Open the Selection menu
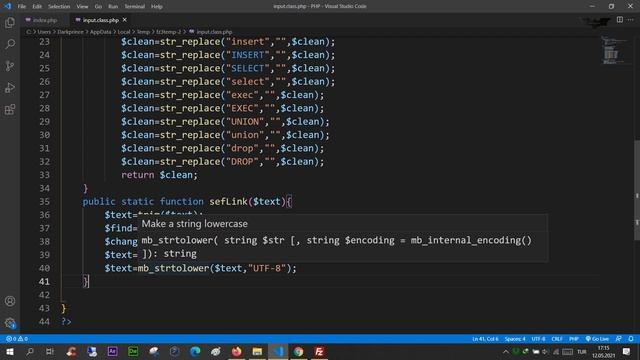The height and width of the screenshot is (360, 640). point(59,7)
